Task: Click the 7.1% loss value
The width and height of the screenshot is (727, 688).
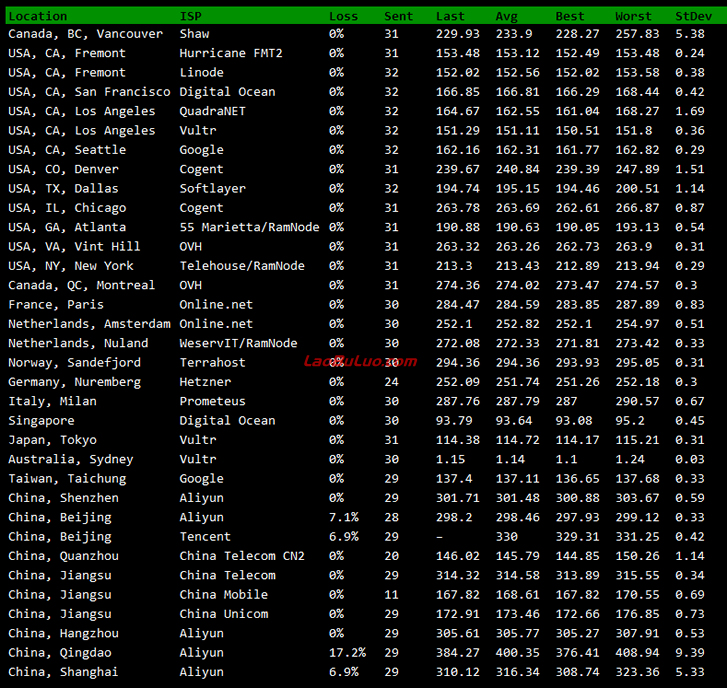Action: point(343,517)
